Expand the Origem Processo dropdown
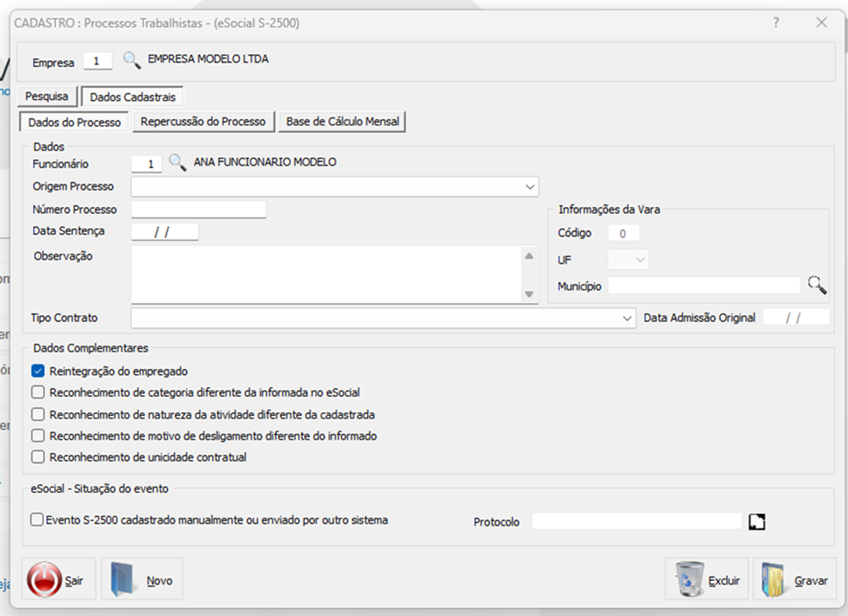This screenshot has width=848, height=616. [x=530, y=186]
